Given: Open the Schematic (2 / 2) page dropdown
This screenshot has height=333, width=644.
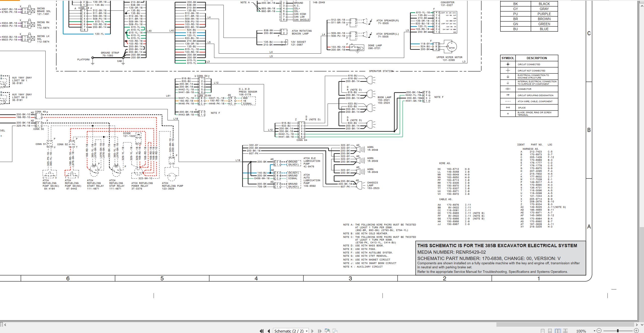Looking at the screenshot, I should tap(307, 331).
